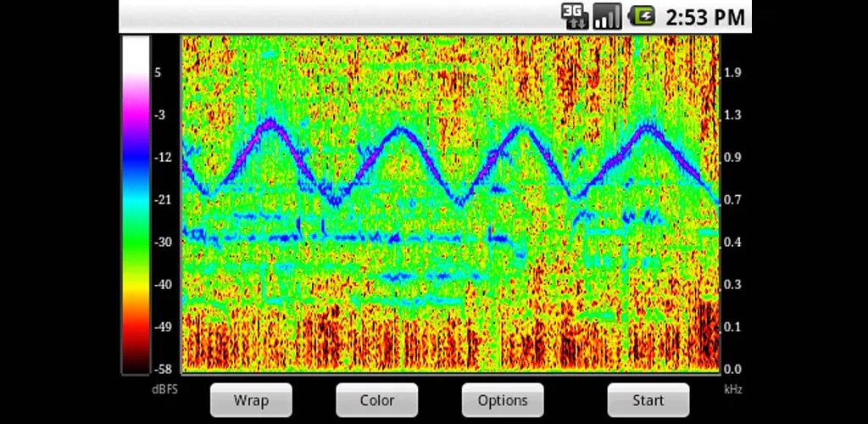
Task: Open the Color scheme button
Action: click(377, 399)
